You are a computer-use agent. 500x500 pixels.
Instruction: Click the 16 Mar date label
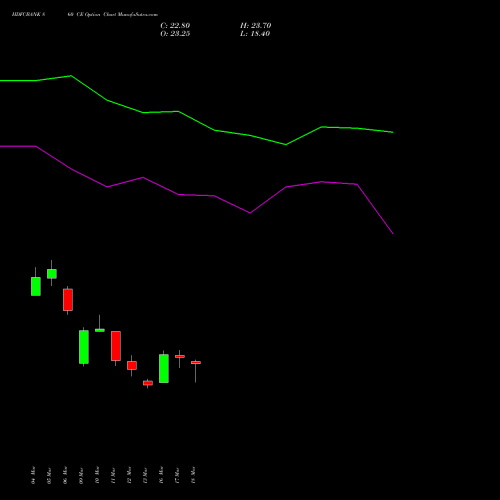click(161, 475)
